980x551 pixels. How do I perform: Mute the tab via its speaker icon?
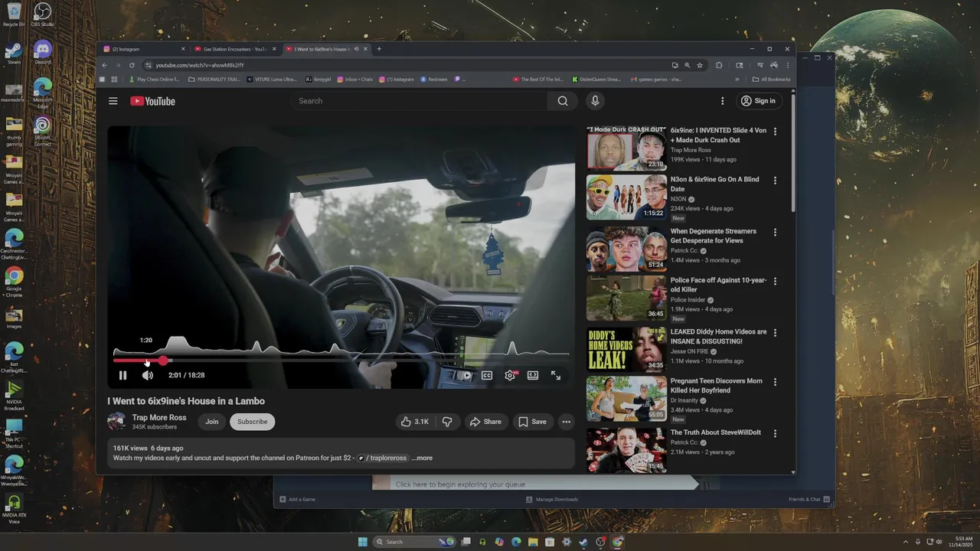point(356,49)
